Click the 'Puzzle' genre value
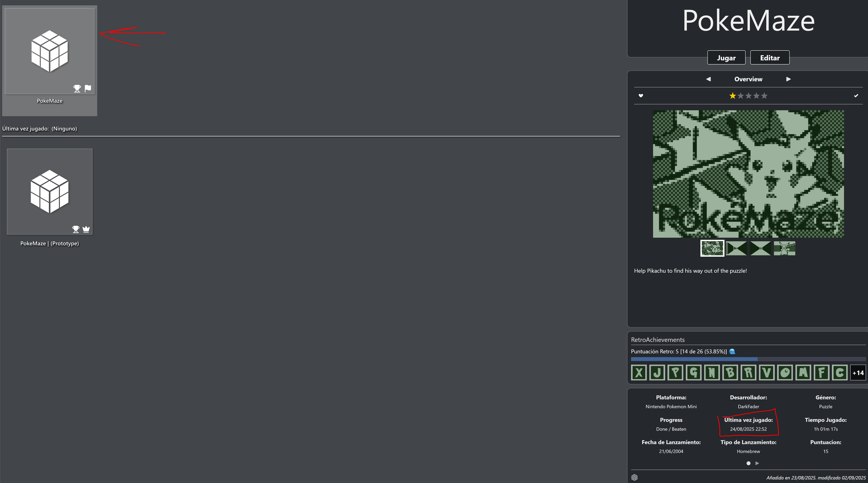The height and width of the screenshot is (483, 868). (826, 406)
